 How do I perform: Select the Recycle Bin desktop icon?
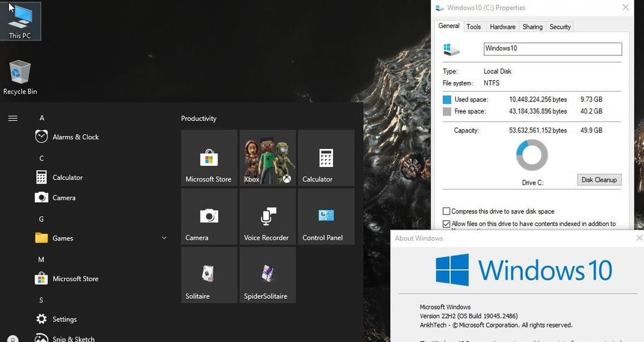coord(19,78)
